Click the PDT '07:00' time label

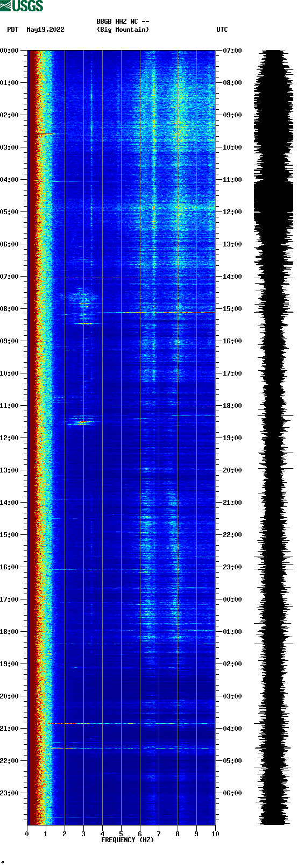click(9, 277)
